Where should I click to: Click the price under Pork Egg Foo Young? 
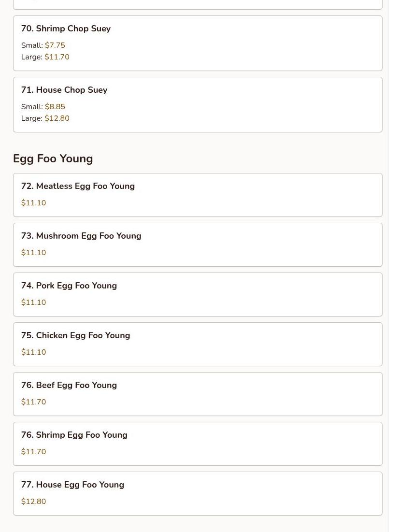click(x=33, y=302)
